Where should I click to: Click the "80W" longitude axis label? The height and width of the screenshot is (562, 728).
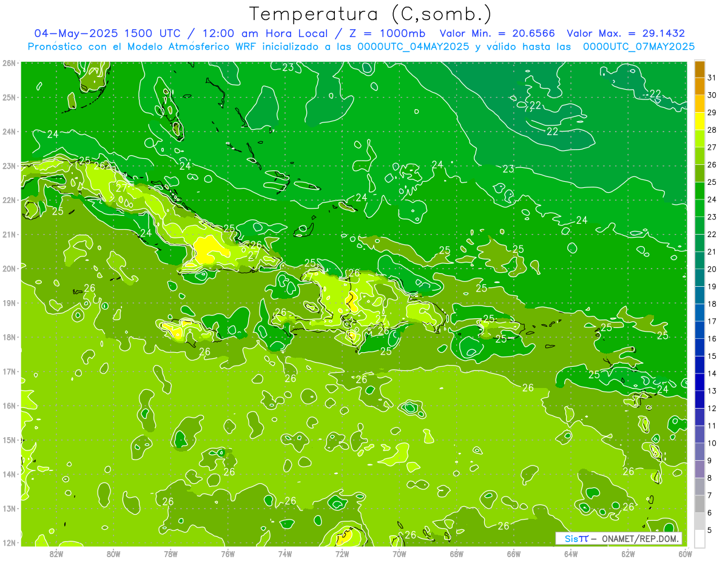(113, 554)
